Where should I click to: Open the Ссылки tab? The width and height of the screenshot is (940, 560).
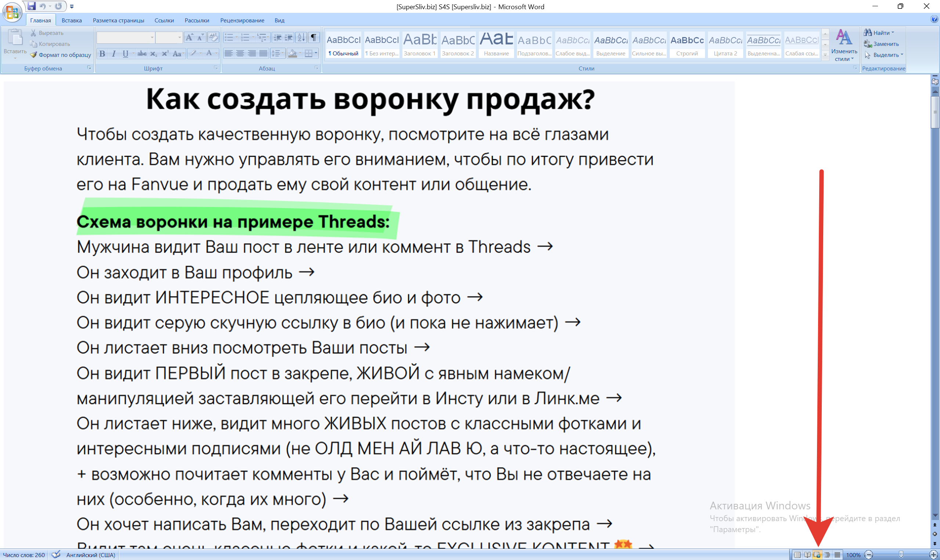(164, 21)
